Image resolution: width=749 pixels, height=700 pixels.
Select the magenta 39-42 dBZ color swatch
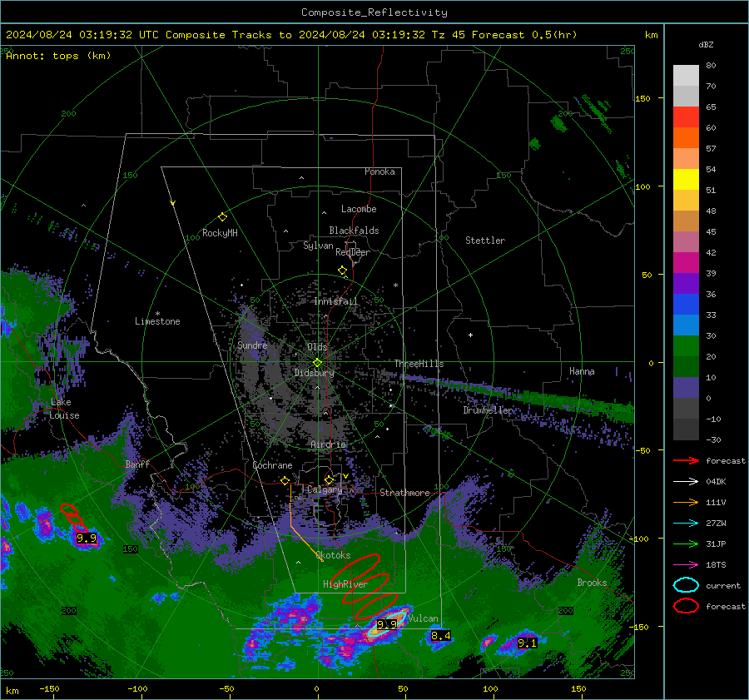pos(686,263)
